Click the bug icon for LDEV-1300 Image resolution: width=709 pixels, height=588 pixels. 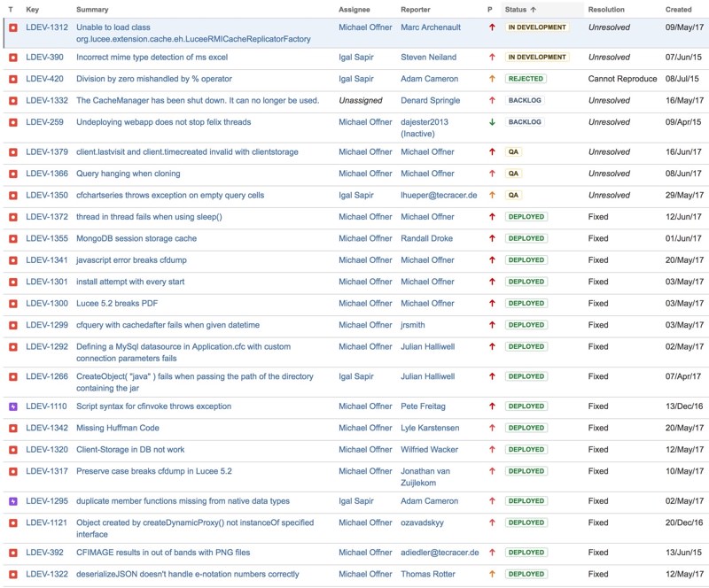pos(13,304)
